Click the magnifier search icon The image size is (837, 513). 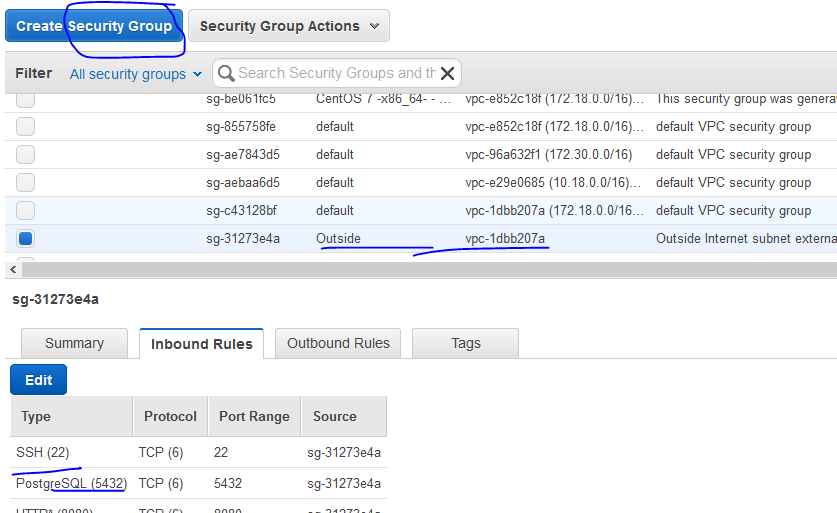226,73
